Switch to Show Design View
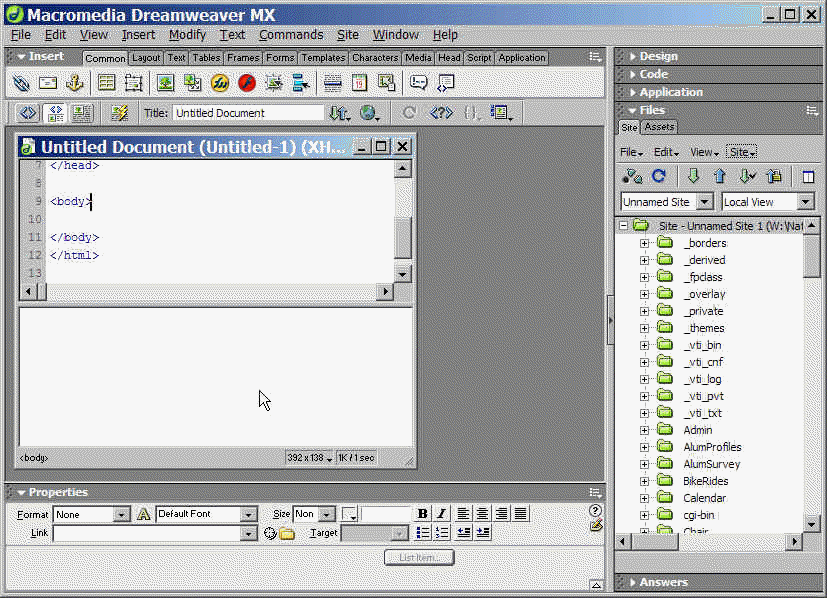 pos(82,113)
